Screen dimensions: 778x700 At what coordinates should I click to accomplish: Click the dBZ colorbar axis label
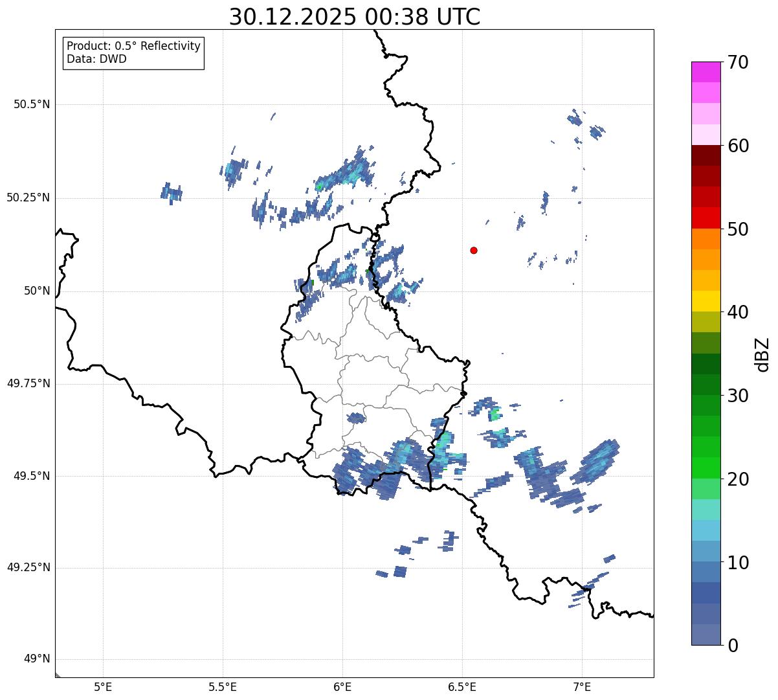tap(762, 354)
